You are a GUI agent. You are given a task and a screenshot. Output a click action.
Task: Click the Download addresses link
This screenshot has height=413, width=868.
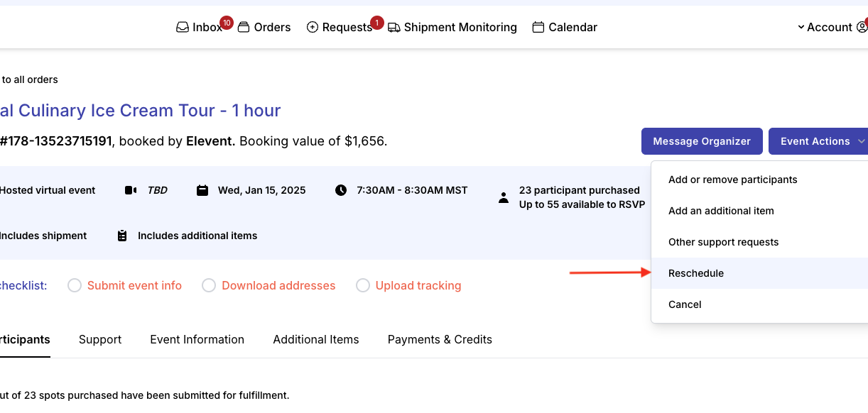click(x=278, y=285)
